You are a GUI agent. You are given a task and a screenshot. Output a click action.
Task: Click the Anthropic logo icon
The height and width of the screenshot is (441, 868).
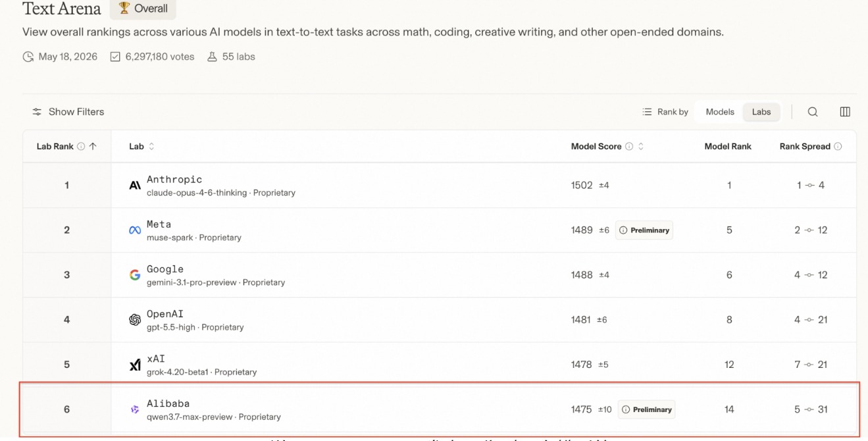tap(135, 186)
